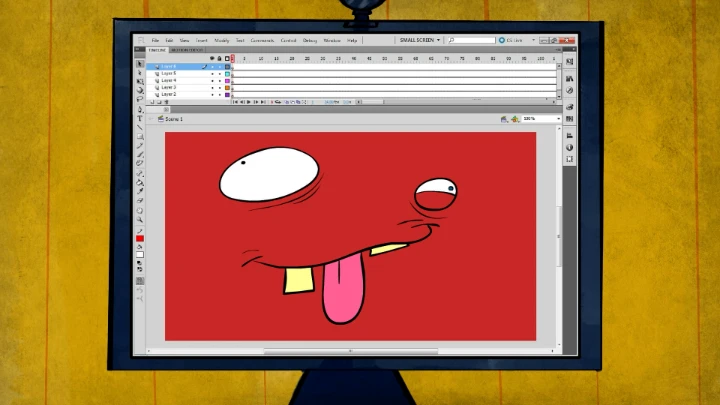Click the white fill color swatch
Image resolution: width=720 pixels, height=405 pixels.
[x=140, y=255]
